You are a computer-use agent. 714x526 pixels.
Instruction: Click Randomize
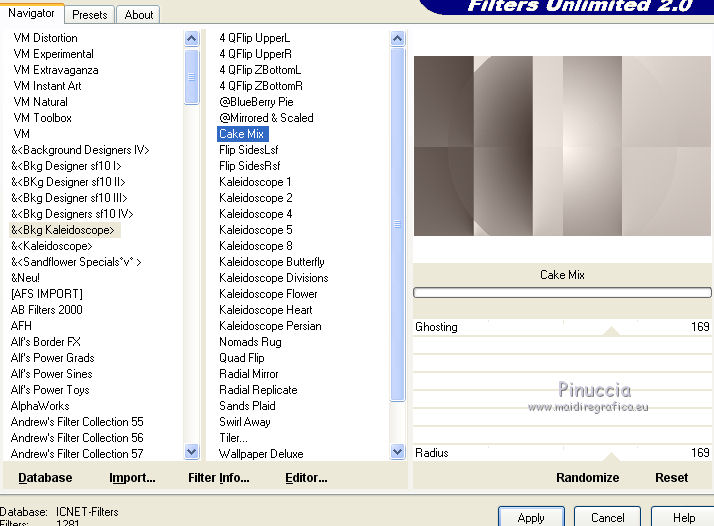click(x=587, y=478)
